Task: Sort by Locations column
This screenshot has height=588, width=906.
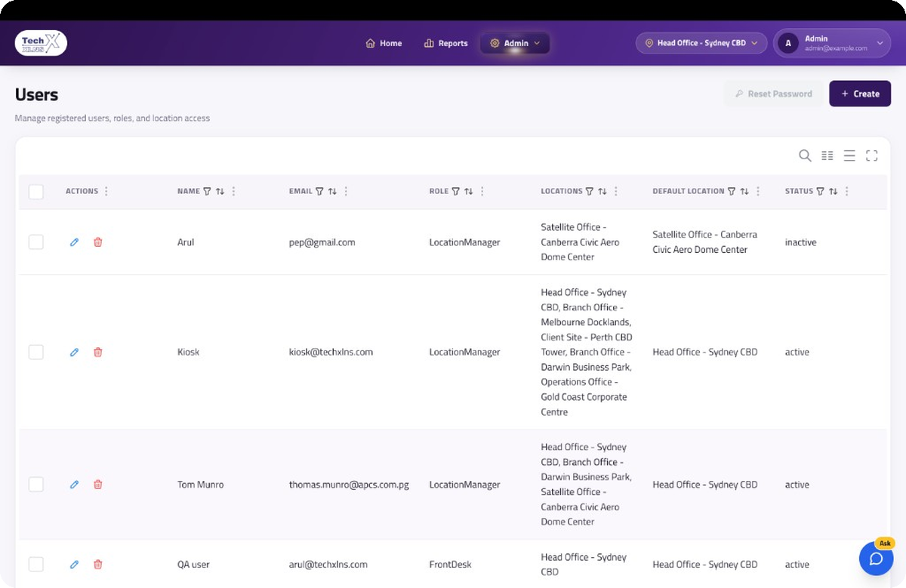Action: point(602,192)
